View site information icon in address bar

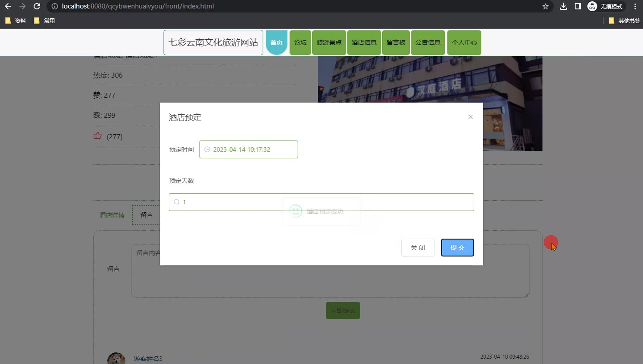54,6
